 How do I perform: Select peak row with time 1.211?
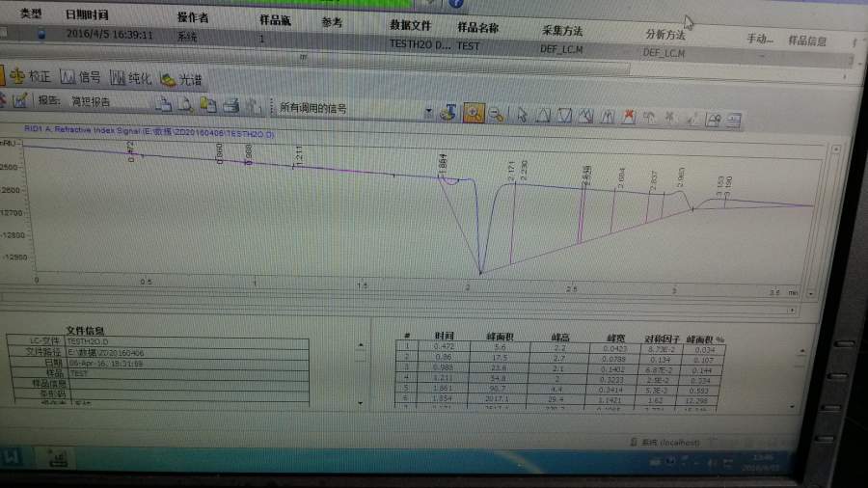pos(560,378)
